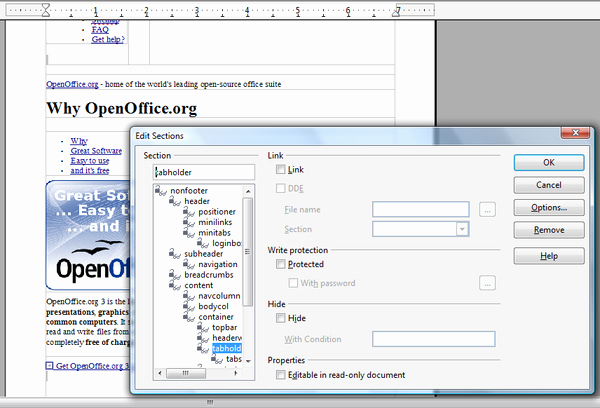Click the lock icon beside navigation section
Viewport: 600px width, 408px height.
pyautogui.click(x=189, y=264)
